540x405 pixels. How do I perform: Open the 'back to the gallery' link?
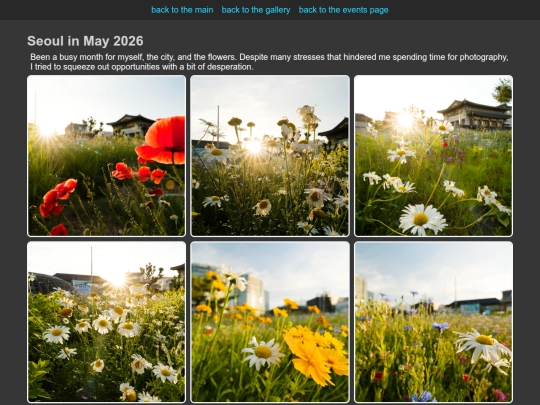coord(256,10)
